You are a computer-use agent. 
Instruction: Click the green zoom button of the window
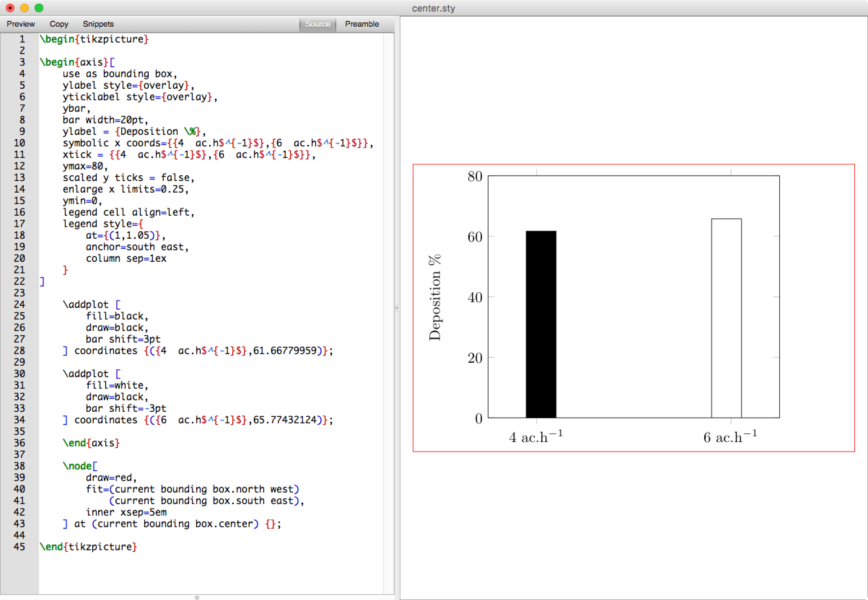click(x=39, y=8)
